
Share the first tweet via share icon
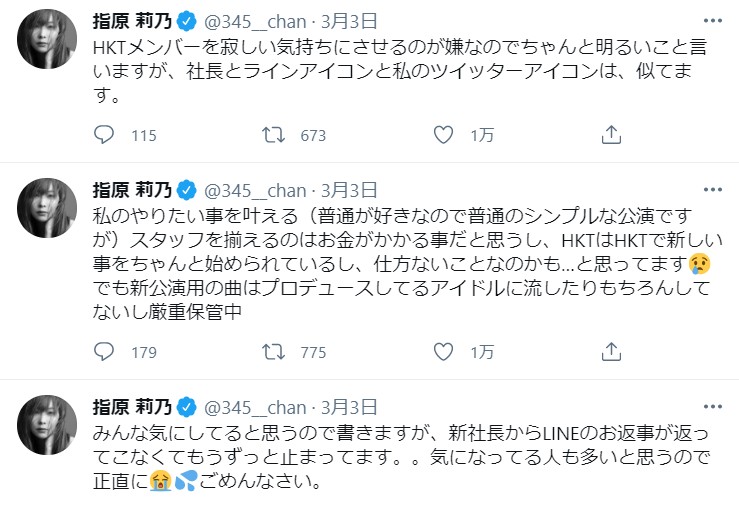(x=611, y=135)
